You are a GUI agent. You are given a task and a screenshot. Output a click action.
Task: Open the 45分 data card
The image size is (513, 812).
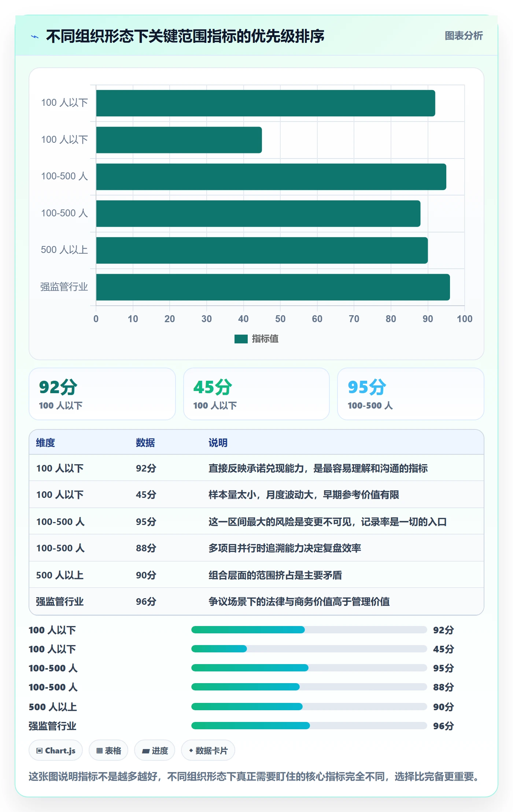pyautogui.click(x=256, y=394)
